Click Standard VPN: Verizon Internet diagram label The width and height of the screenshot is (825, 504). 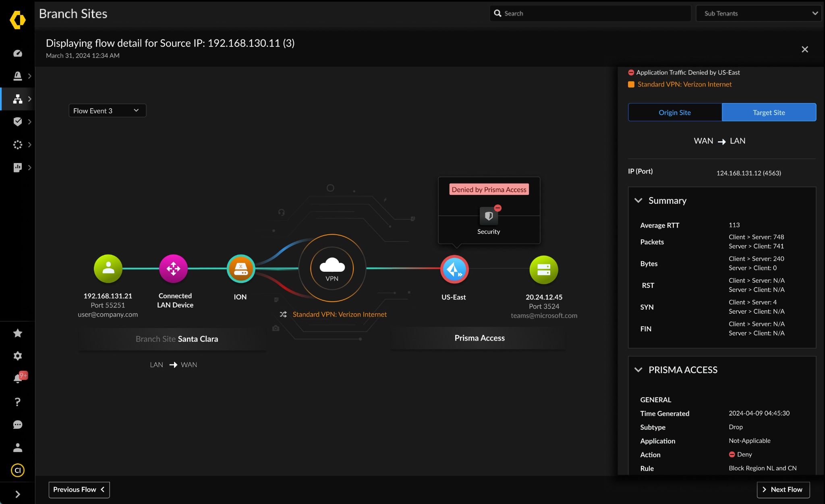click(x=340, y=314)
